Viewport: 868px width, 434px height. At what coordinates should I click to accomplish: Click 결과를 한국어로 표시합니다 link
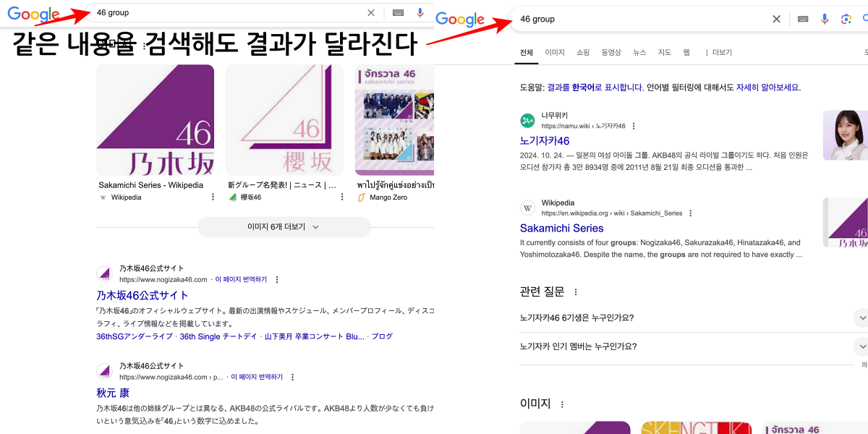595,88
